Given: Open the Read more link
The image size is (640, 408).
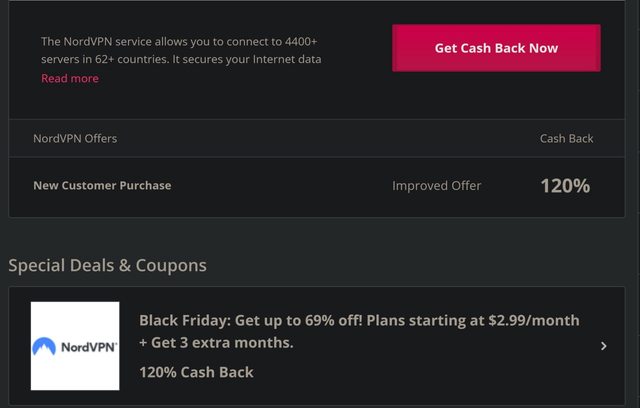Looking at the screenshot, I should [70, 79].
